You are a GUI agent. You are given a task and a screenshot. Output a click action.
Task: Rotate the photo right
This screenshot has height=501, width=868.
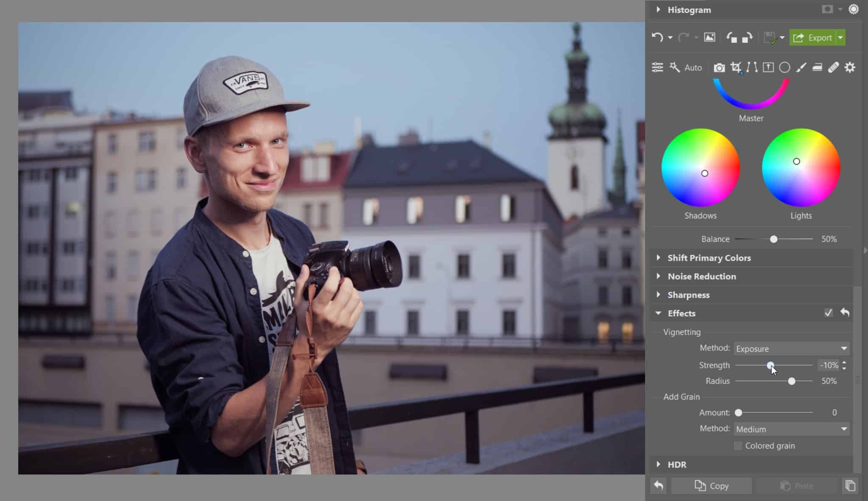pyautogui.click(x=747, y=38)
